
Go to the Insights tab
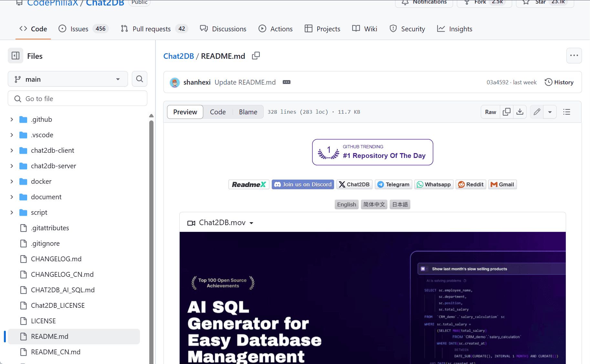click(x=455, y=29)
